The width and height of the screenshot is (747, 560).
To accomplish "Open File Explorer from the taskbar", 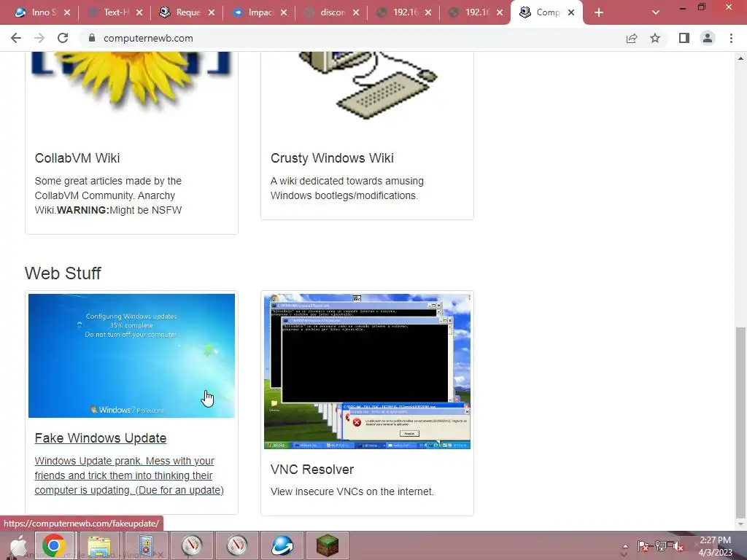I will (x=99, y=545).
